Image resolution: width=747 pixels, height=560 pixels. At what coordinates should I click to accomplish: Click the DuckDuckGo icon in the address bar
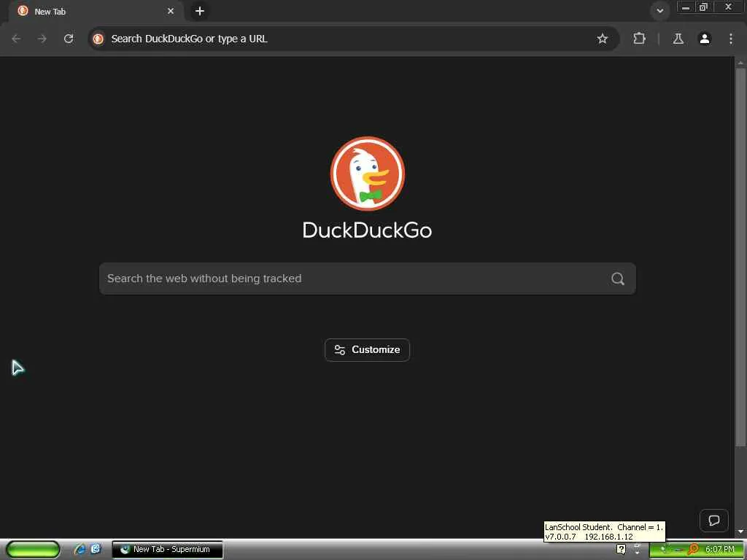point(98,39)
